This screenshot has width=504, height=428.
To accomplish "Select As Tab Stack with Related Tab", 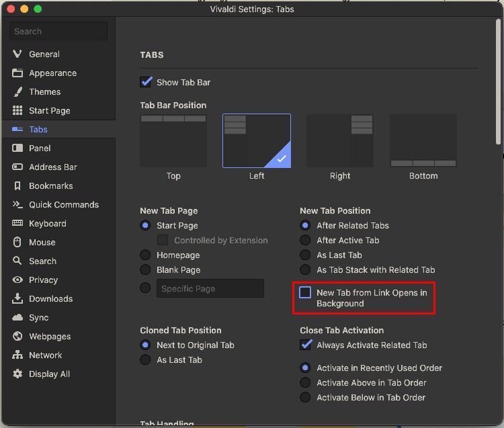I will pos(305,269).
